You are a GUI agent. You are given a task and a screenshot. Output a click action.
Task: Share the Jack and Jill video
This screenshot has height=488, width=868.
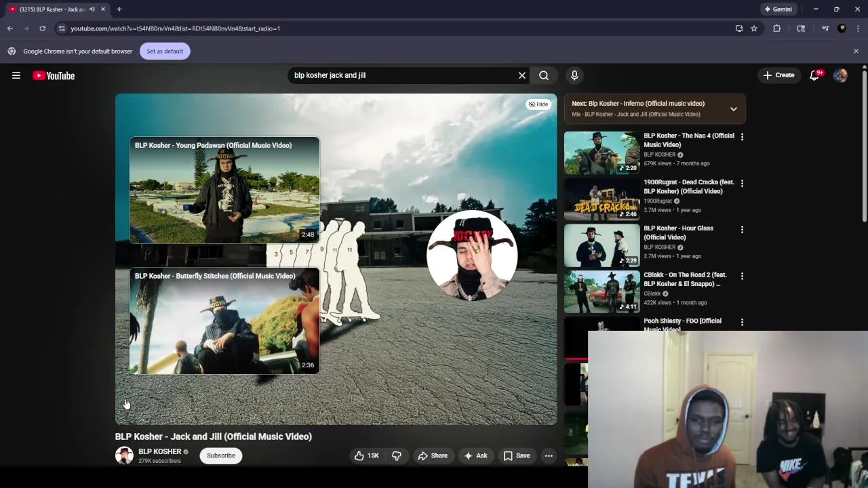(x=433, y=455)
